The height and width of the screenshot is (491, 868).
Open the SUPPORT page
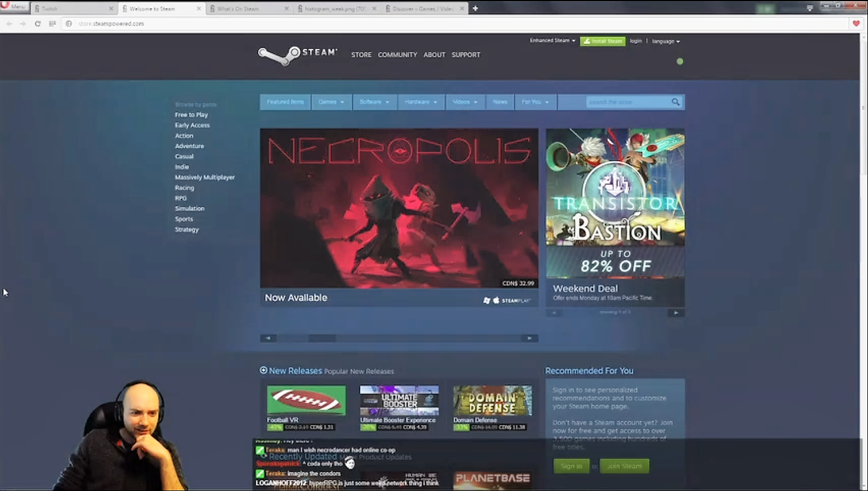click(x=466, y=55)
